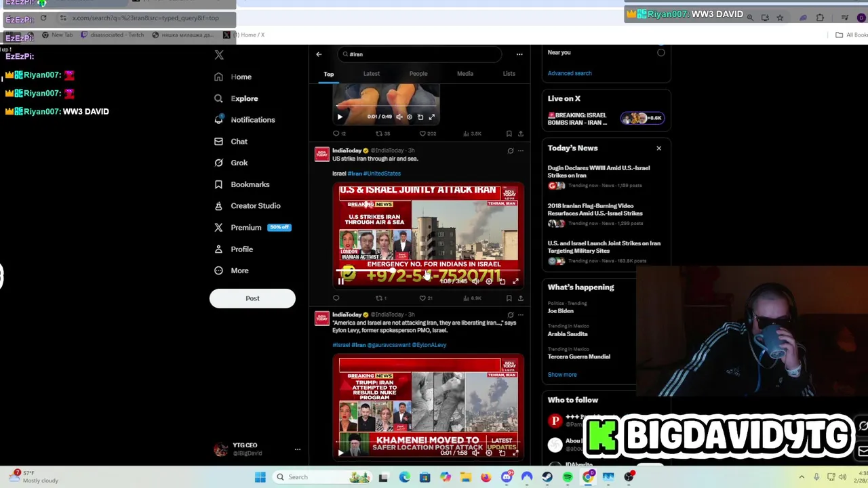
Task: Select the Near you radio button
Action: (660, 53)
